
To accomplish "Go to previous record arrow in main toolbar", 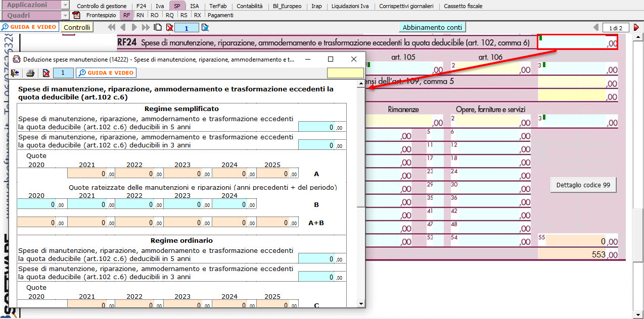I will 123,27.
